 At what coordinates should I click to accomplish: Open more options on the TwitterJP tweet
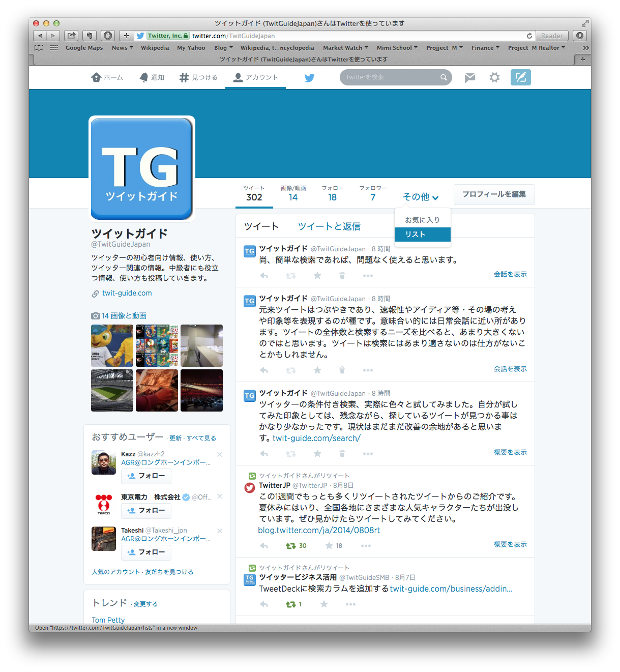point(366,546)
